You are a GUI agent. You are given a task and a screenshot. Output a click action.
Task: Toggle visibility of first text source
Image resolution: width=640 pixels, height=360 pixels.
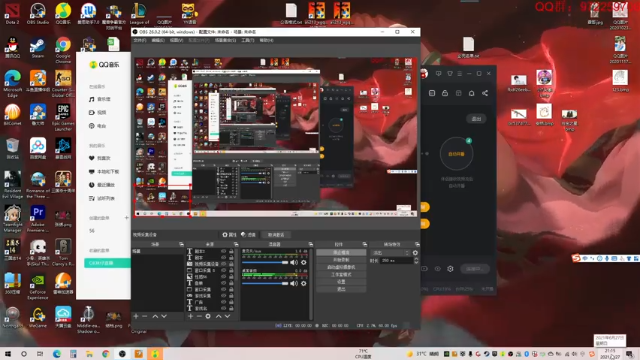point(223,251)
